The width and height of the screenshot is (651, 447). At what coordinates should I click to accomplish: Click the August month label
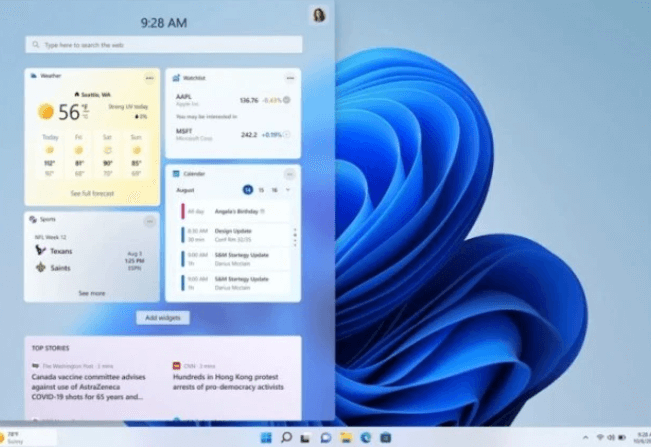[185, 190]
